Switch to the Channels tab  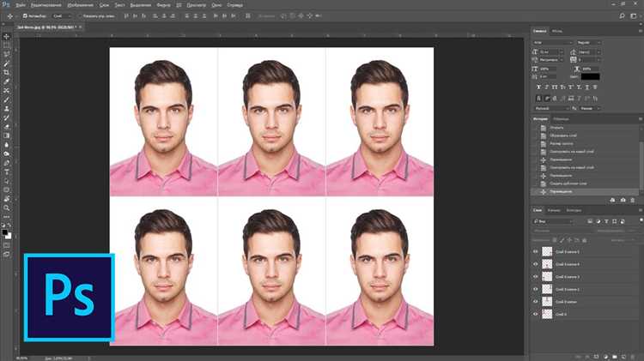tap(554, 210)
